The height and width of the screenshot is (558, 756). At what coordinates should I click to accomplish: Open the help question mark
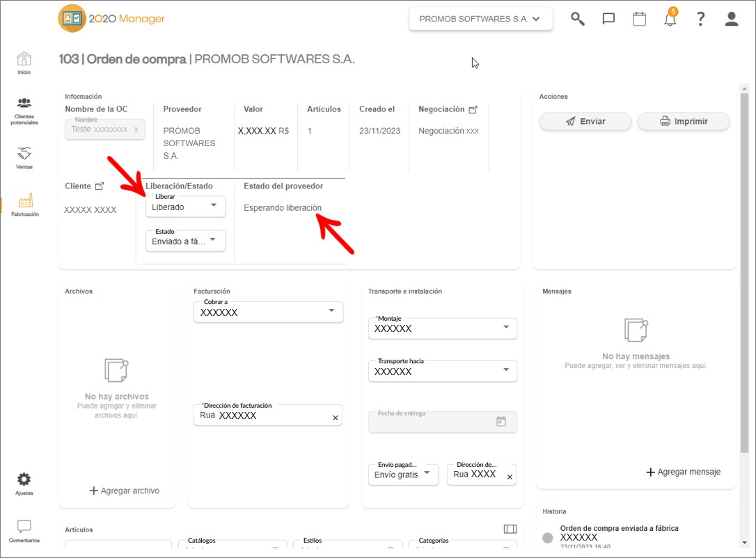pos(700,19)
